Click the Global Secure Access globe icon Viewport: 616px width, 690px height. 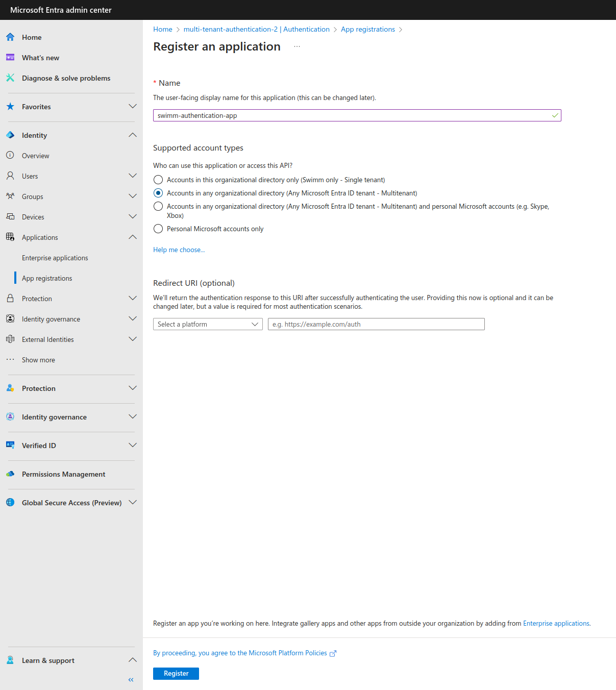click(x=10, y=502)
